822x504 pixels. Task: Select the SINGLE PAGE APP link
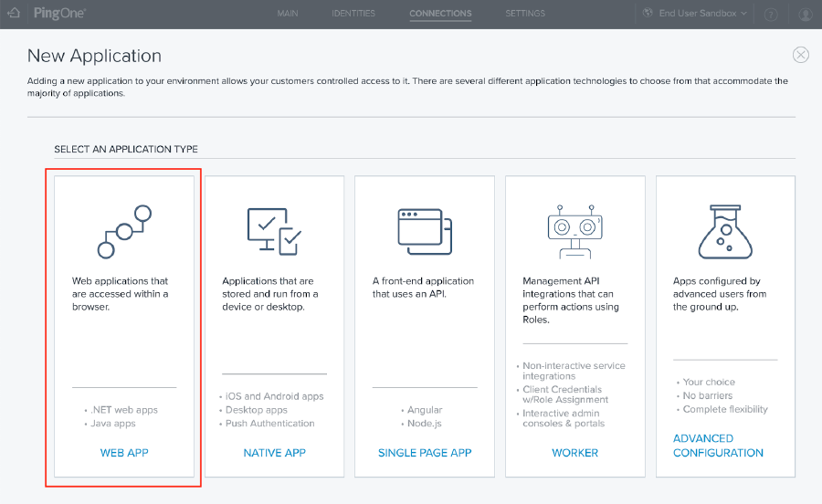tap(425, 453)
